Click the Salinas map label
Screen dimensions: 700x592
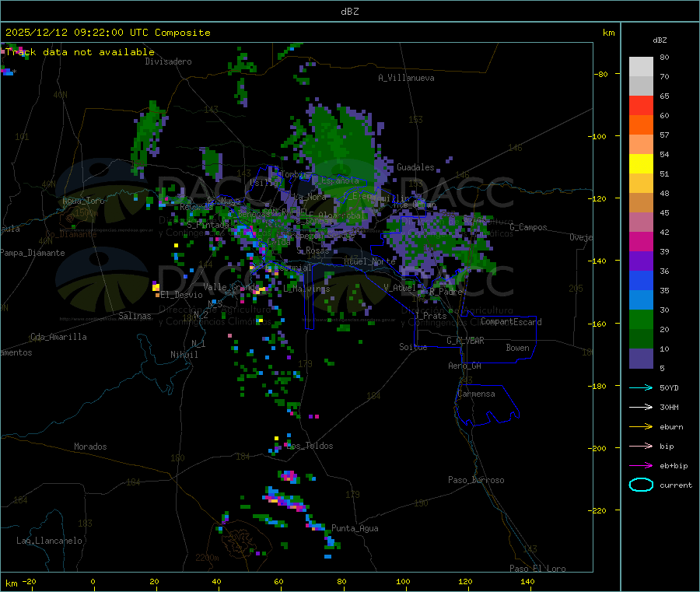point(135,316)
